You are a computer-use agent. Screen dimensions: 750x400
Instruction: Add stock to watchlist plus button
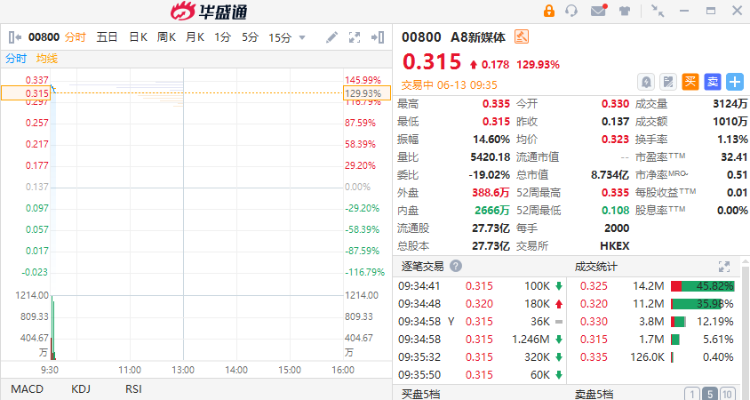pos(733,82)
